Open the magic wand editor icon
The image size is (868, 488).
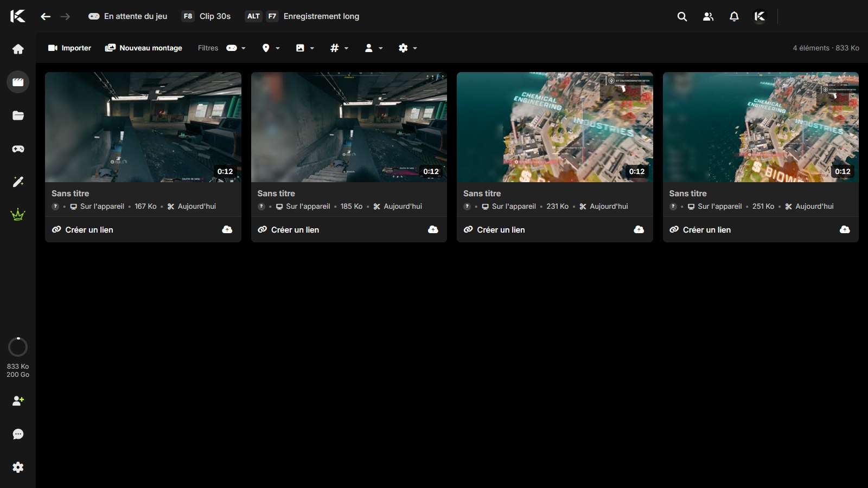click(x=18, y=182)
